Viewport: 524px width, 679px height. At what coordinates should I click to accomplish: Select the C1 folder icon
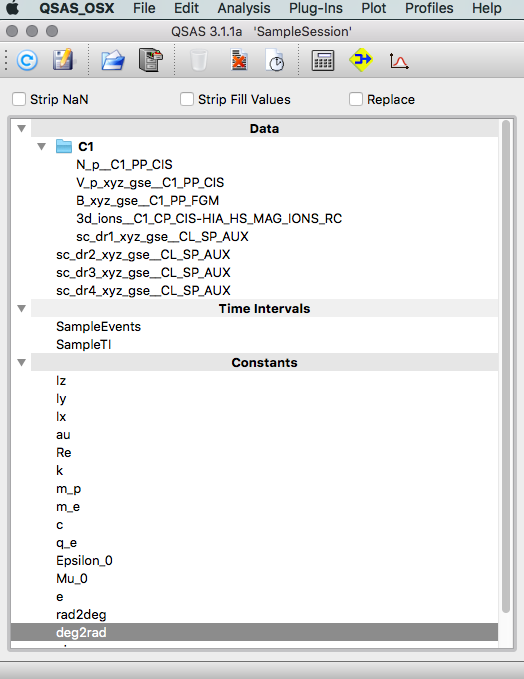(x=64, y=146)
